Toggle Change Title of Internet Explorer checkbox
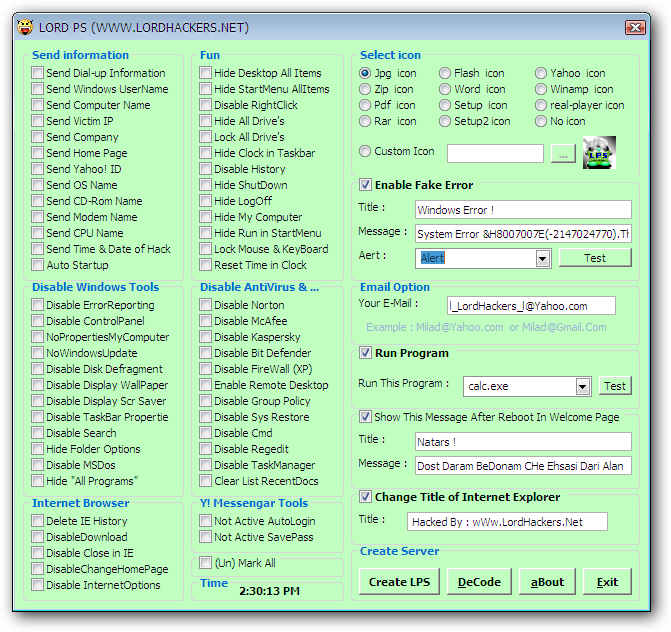Screen dimensions: 671x632 (366, 497)
